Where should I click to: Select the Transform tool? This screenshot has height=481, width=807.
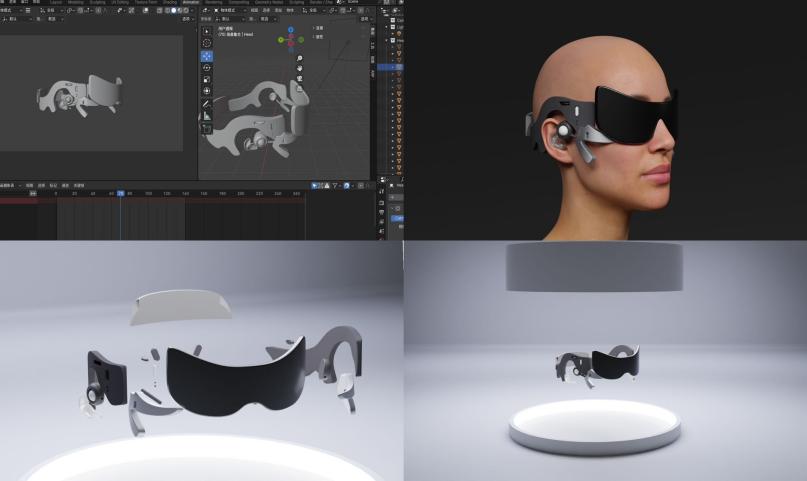coord(207,91)
